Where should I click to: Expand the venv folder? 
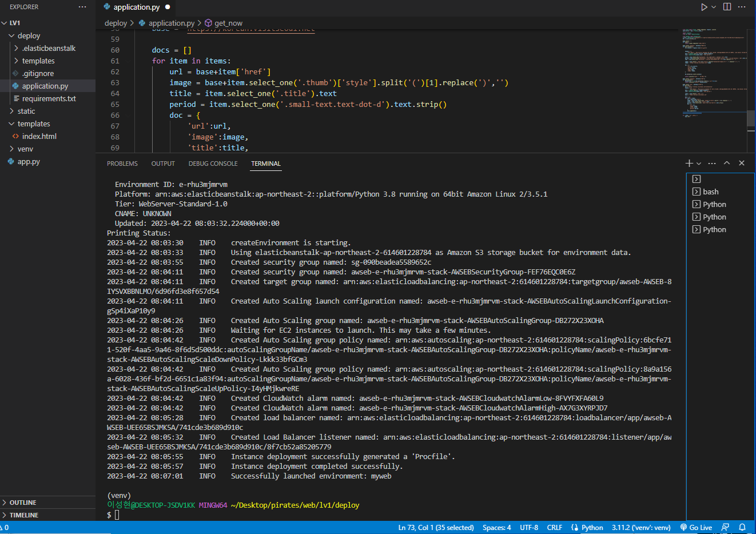click(47, 149)
